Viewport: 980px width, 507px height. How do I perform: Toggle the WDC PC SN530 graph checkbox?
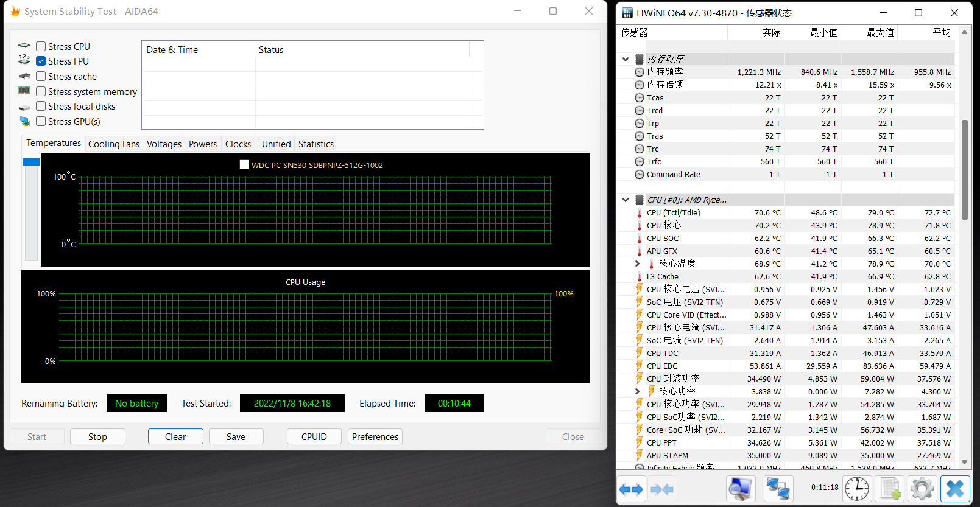(244, 164)
